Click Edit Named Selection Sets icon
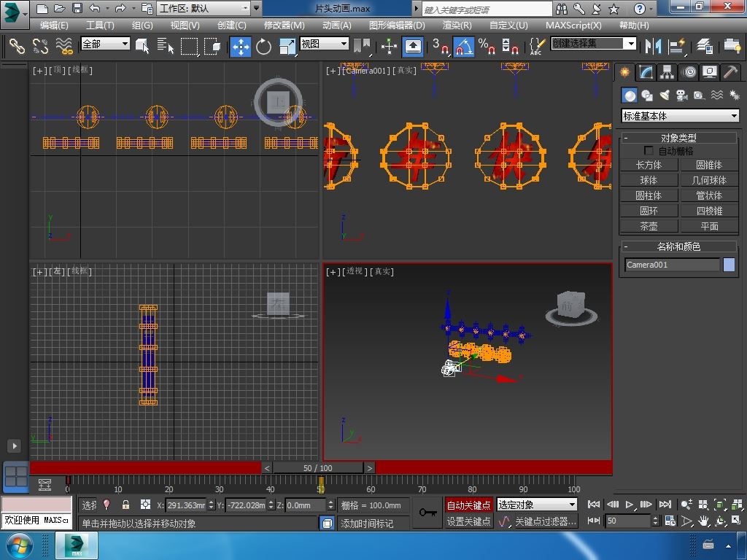This screenshot has width=747, height=560. pyautogui.click(x=537, y=46)
